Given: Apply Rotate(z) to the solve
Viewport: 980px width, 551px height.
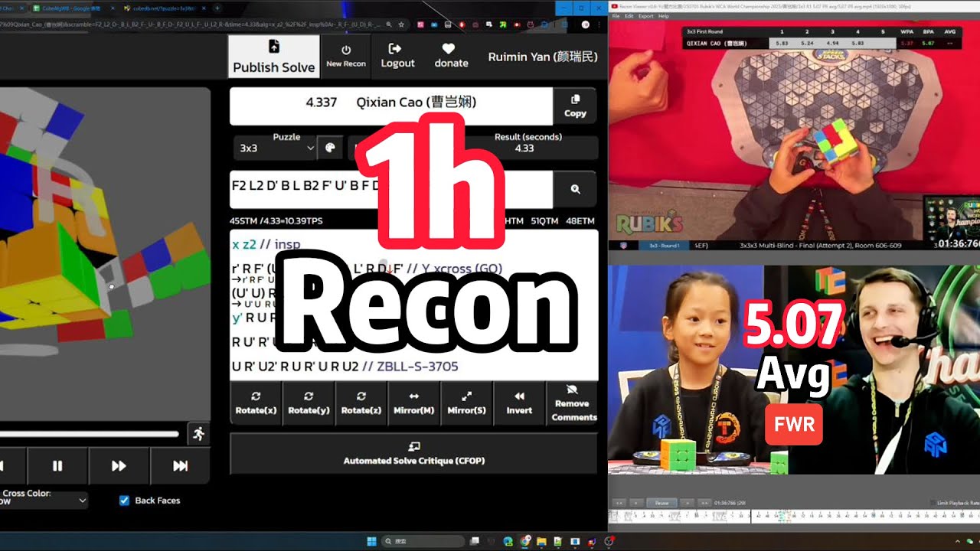Looking at the screenshot, I should [361, 402].
